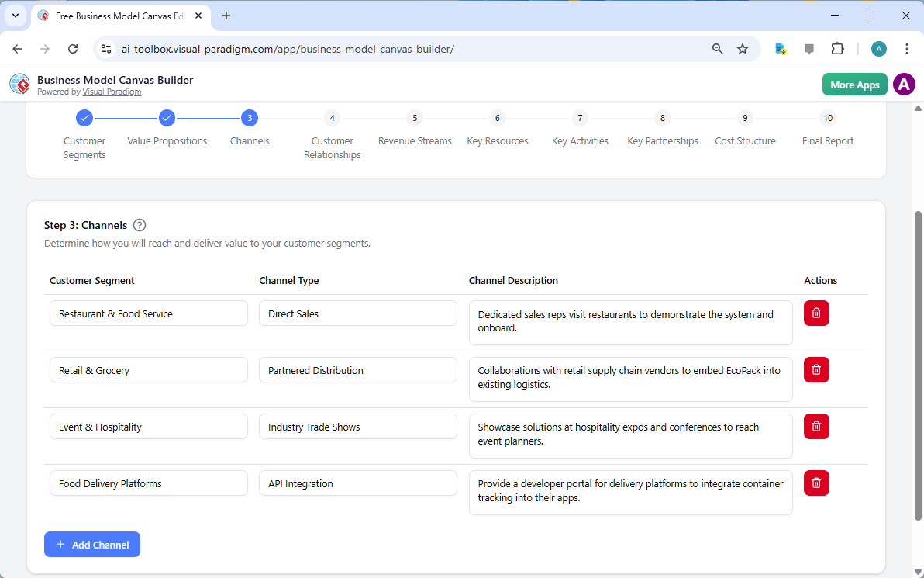924x578 pixels.
Task: Go to step 7 Key Activities
Action: 580,118
